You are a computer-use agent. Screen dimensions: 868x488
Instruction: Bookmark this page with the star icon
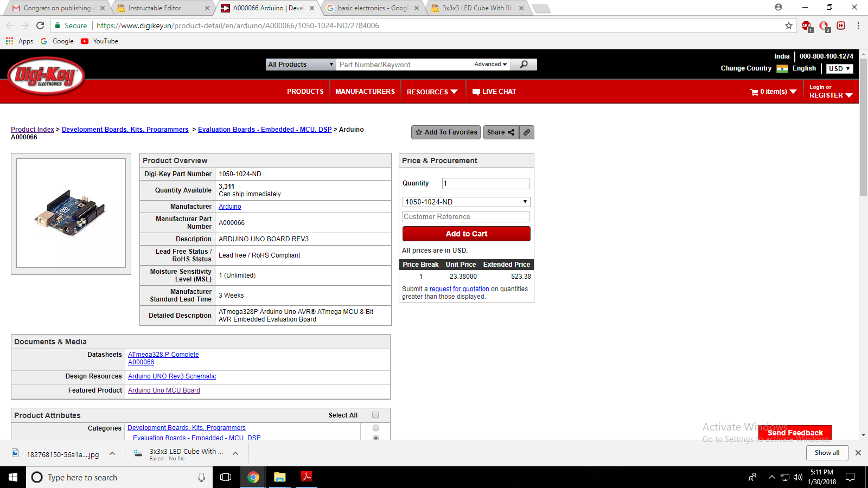789,25
